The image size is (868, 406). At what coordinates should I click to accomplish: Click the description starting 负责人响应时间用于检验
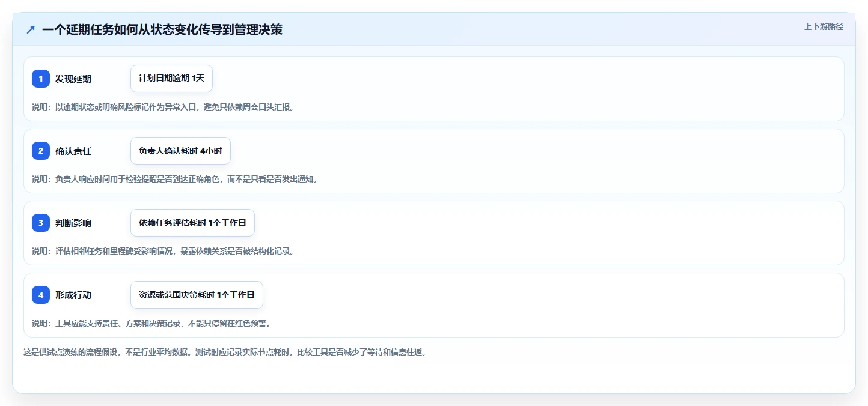[174, 179]
